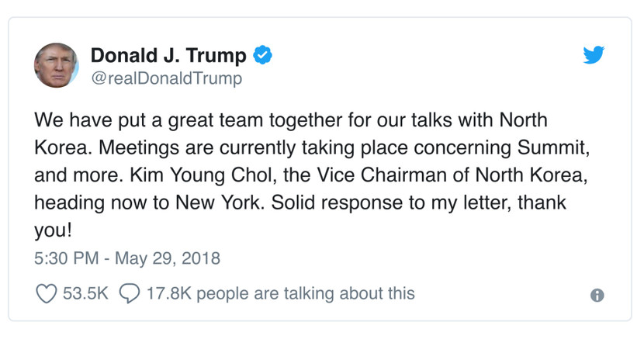Click the "5:30 PM - May 29, 2018" timestamp
The height and width of the screenshot is (360, 644).
pyautogui.click(x=127, y=258)
